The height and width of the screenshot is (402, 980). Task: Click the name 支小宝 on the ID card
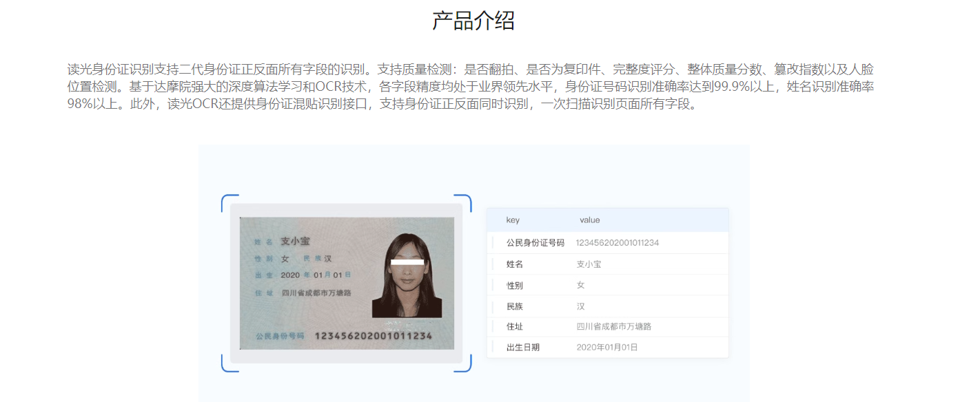[x=295, y=241]
